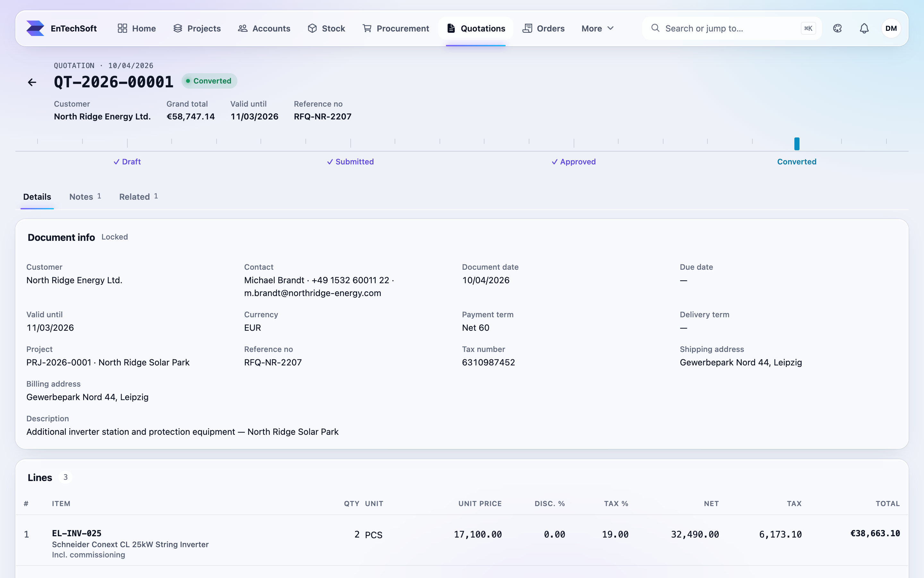Open the DM user avatar menu
924x578 pixels.
891,28
